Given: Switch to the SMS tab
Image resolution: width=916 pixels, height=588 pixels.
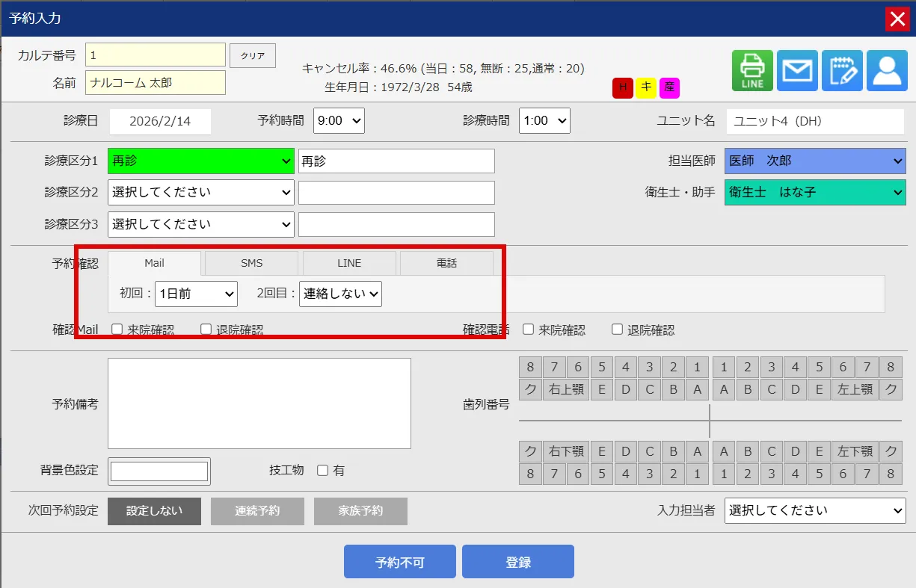Looking at the screenshot, I should (251, 263).
